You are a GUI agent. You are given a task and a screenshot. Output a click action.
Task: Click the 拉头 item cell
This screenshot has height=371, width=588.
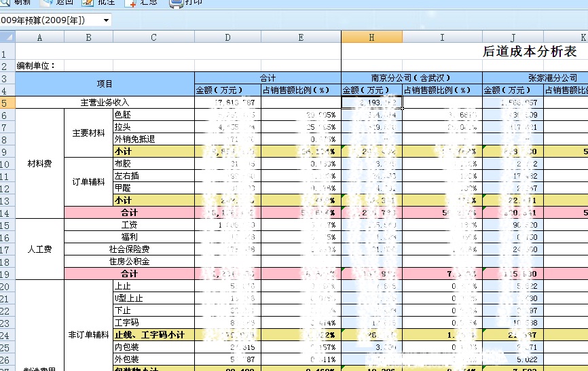click(153, 127)
